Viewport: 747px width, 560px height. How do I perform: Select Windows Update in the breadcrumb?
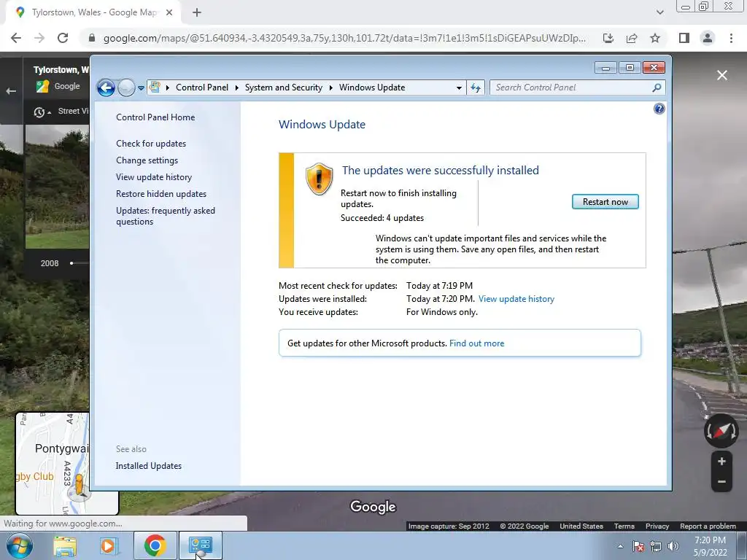[x=372, y=87]
